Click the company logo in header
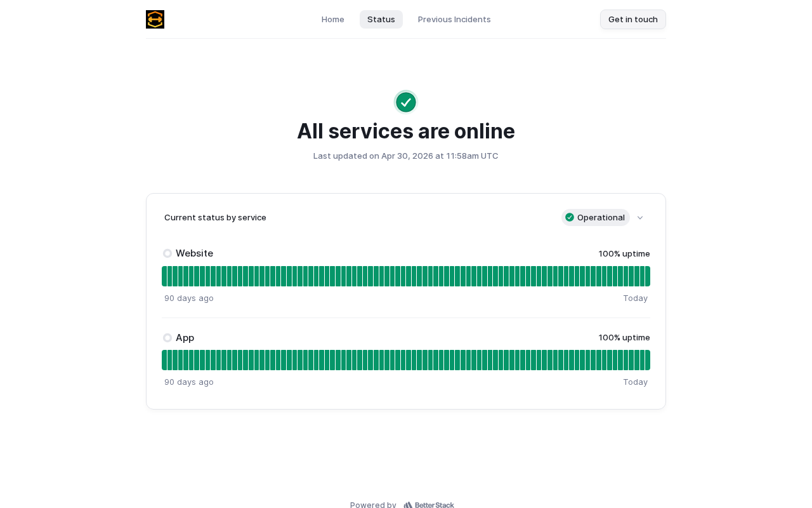812x508 pixels. (x=155, y=19)
